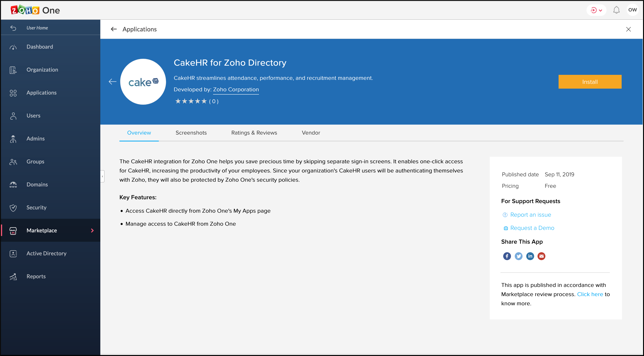The height and width of the screenshot is (356, 644).
Task: Share the app through email
Action: [x=542, y=256]
